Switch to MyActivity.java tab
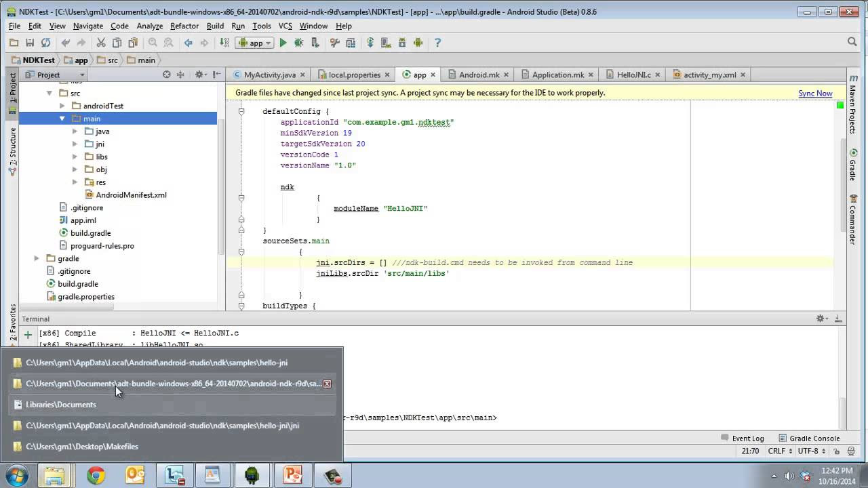 click(269, 75)
